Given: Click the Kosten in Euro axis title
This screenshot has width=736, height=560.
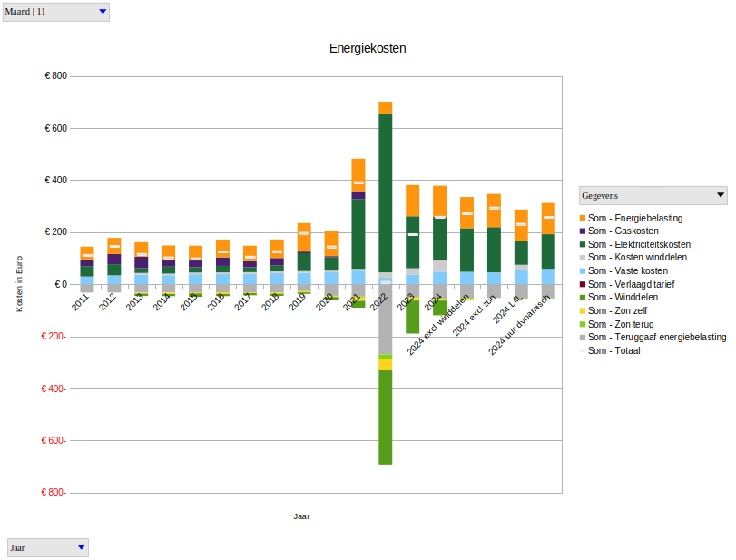Looking at the screenshot, I should point(19,284).
